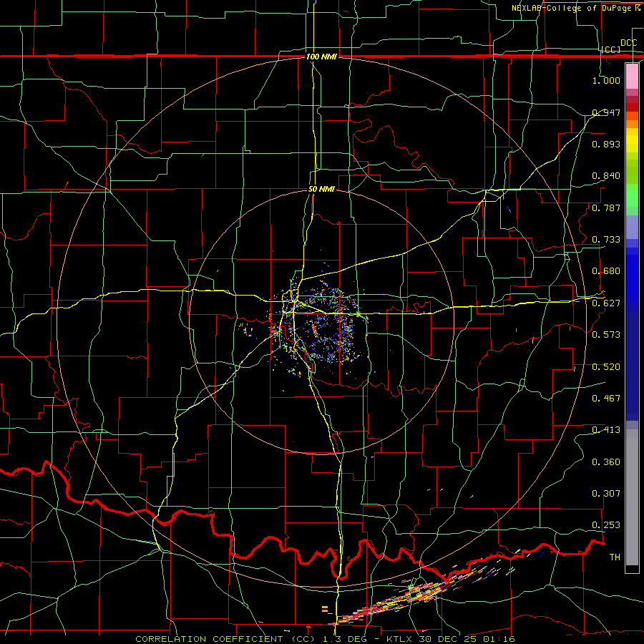Click the CORRELATION COEFFICIENT (CC) caption text
The width and height of the screenshot is (644, 644).
pyautogui.click(x=225, y=639)
